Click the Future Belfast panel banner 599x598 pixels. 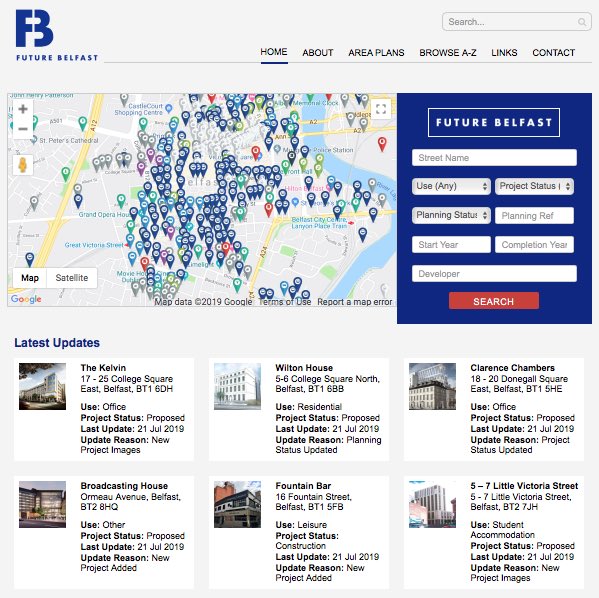click(494, 122)
